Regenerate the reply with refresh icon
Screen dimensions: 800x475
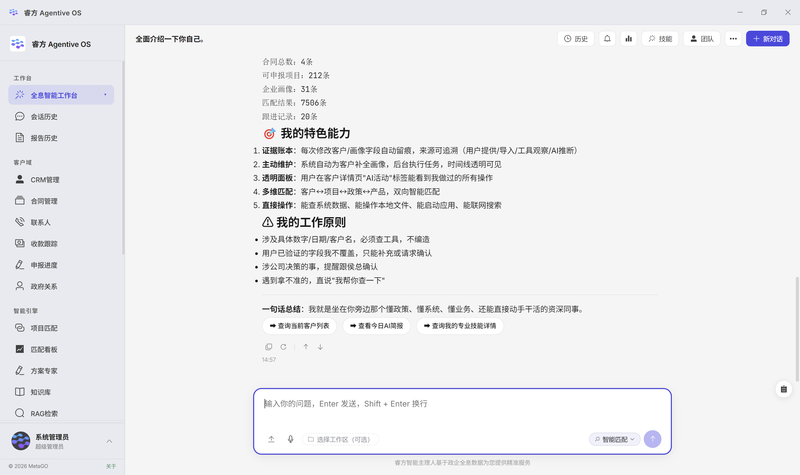pos(283,347)
